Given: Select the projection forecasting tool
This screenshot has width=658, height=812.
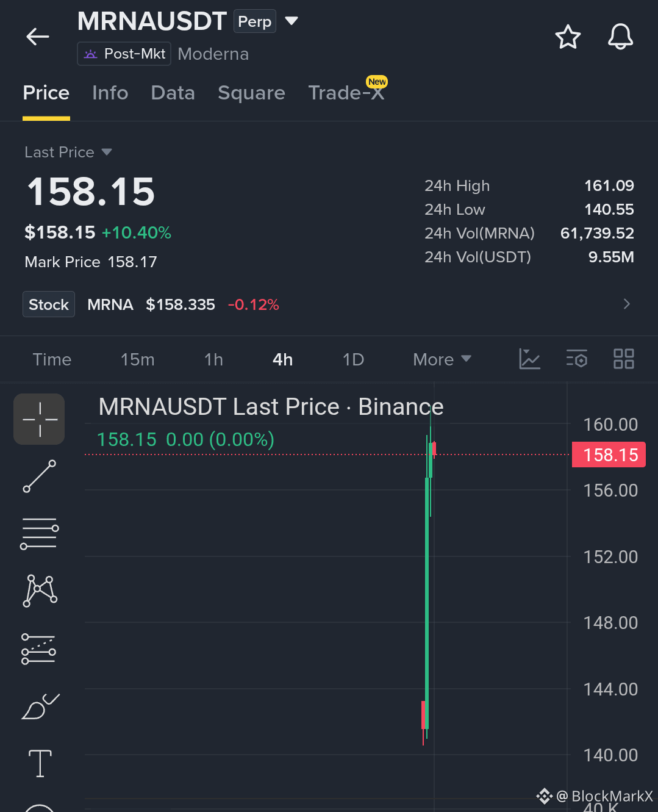Looking at the screenshot, I should 39,648.
